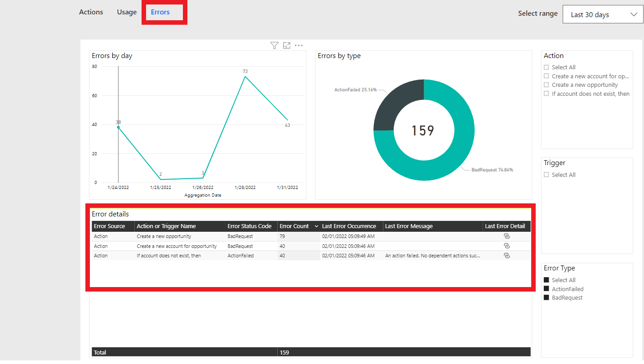Open error detail link for If account does not exist
This screenshot has width=644, height=364.
coord(507,255)
